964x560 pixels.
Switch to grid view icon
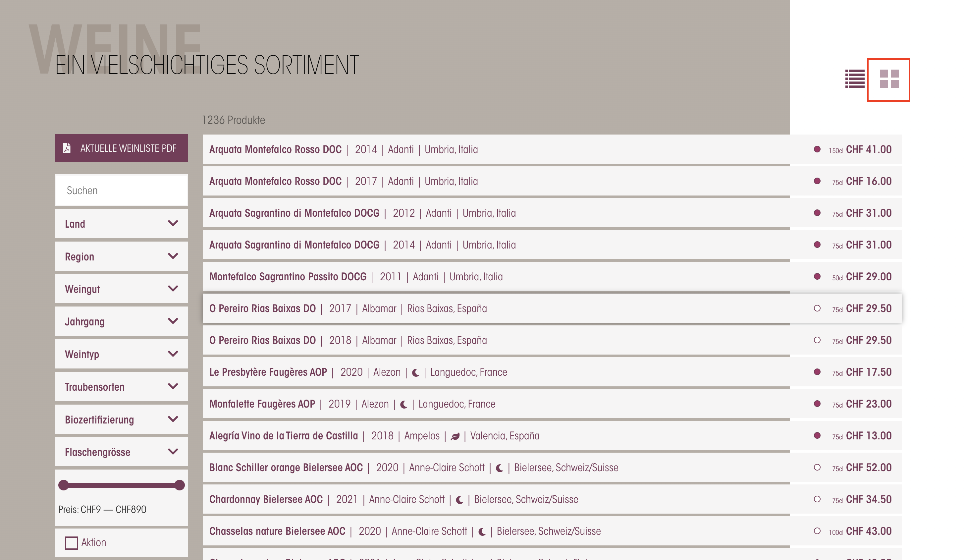coord(889,79)
